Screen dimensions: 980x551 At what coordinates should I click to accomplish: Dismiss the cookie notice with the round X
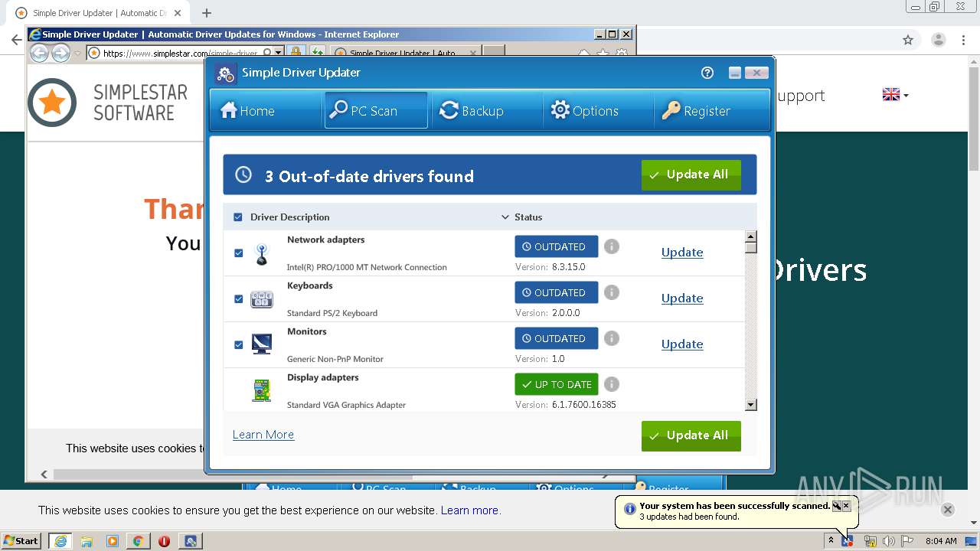pos(947,510)
